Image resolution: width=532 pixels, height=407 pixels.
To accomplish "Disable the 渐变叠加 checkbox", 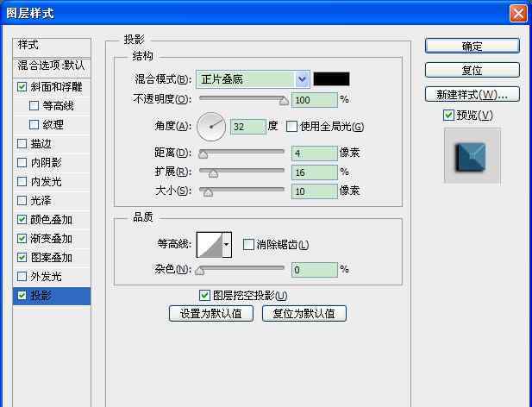I will [22, 239].
